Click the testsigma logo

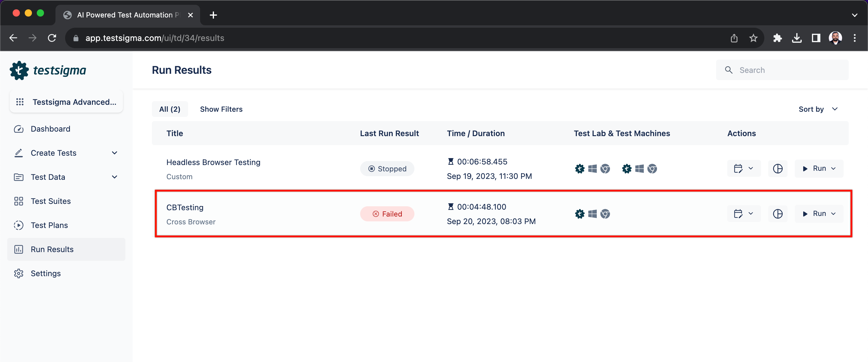[48, 70]
